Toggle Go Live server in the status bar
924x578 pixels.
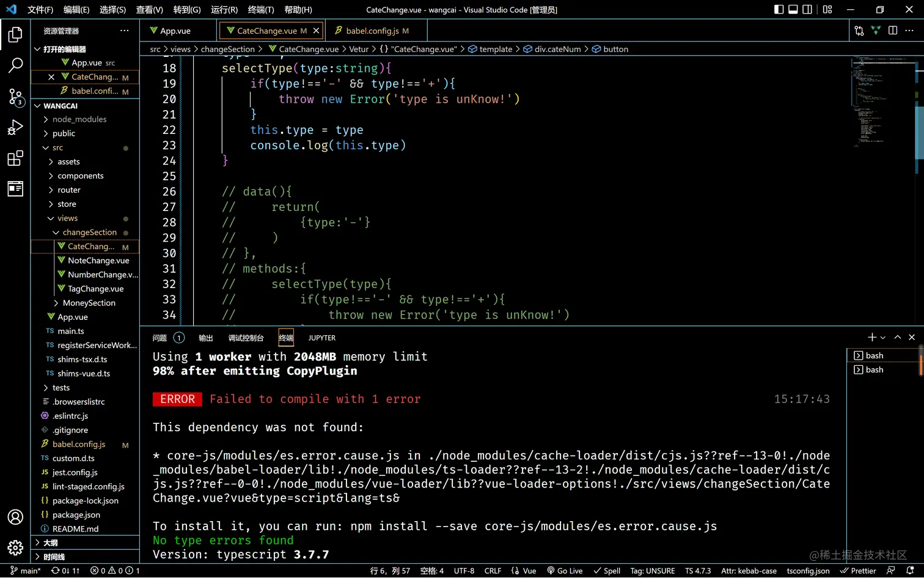click(x=565, y=571)
